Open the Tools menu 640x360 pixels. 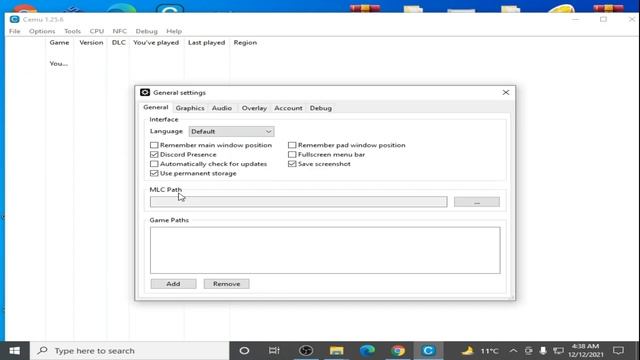(x=72, y=31)
